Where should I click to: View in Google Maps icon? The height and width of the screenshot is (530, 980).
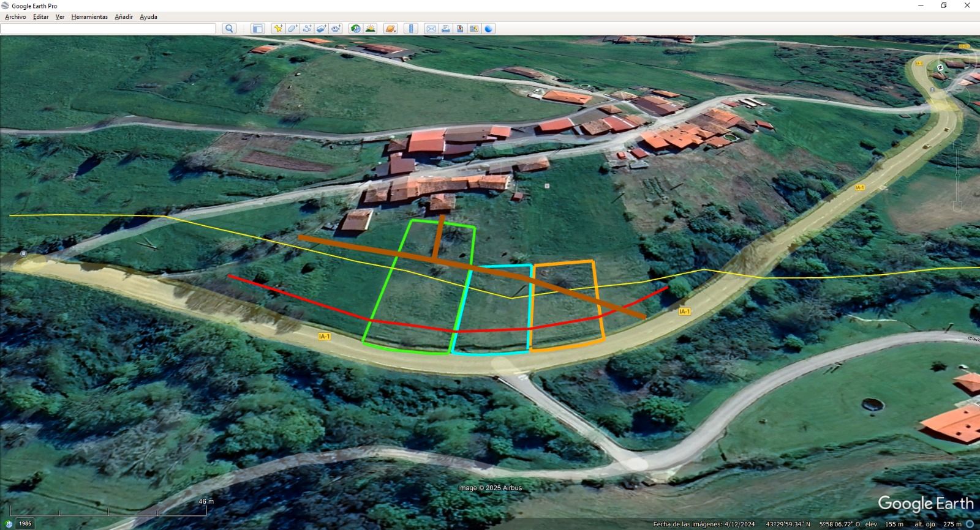pyautogui.click(x=474, y=29)
